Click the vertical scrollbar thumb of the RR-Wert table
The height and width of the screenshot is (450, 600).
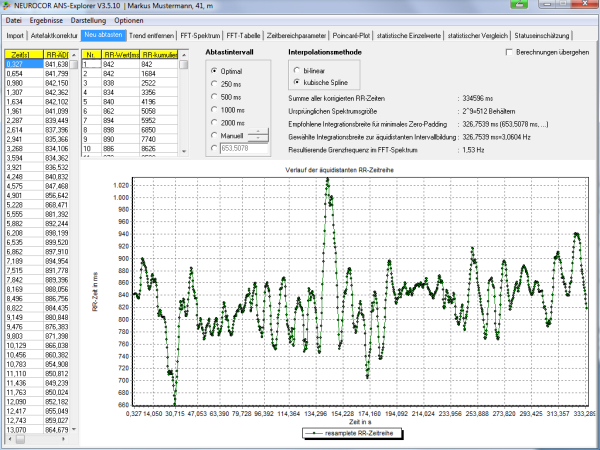click(184, 64)
